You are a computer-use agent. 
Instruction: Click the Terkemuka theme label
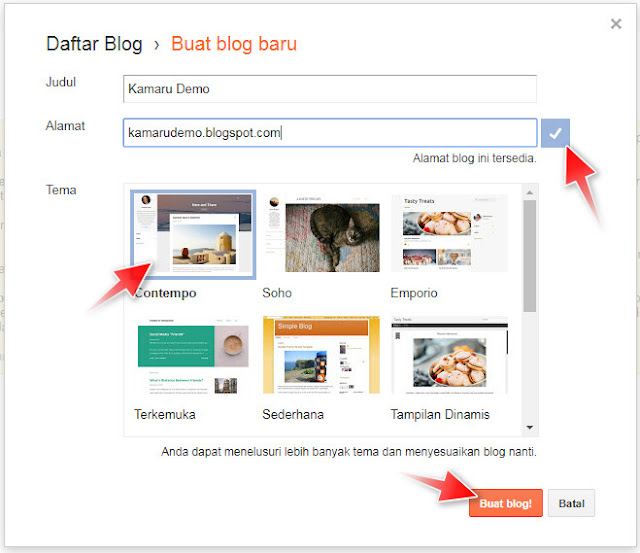[165, 415]
